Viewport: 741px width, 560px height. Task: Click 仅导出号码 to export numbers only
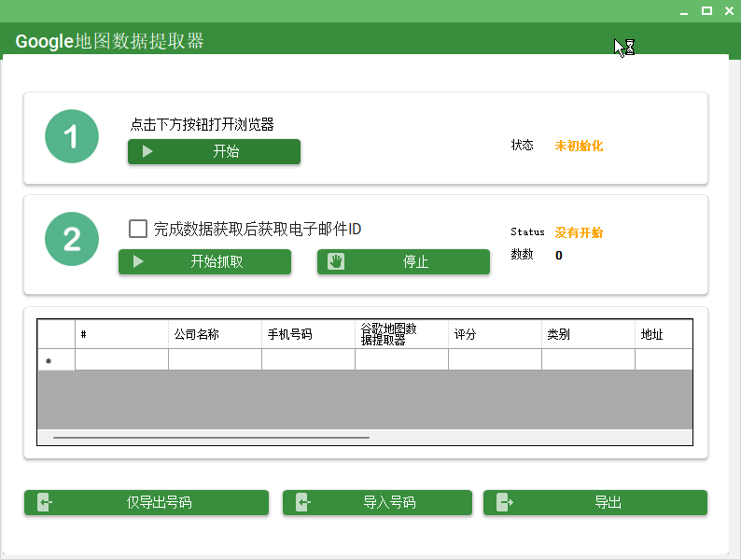click(147, 502)
